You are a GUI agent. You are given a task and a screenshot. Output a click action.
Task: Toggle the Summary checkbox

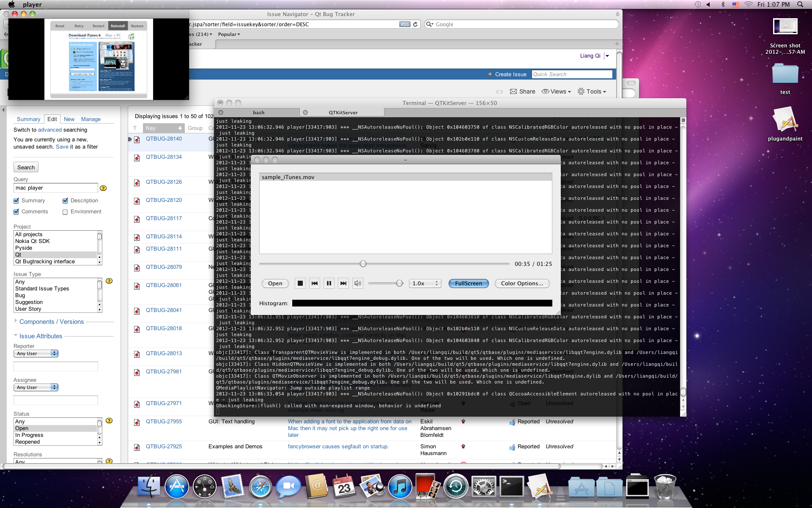[x=16, y=201]
